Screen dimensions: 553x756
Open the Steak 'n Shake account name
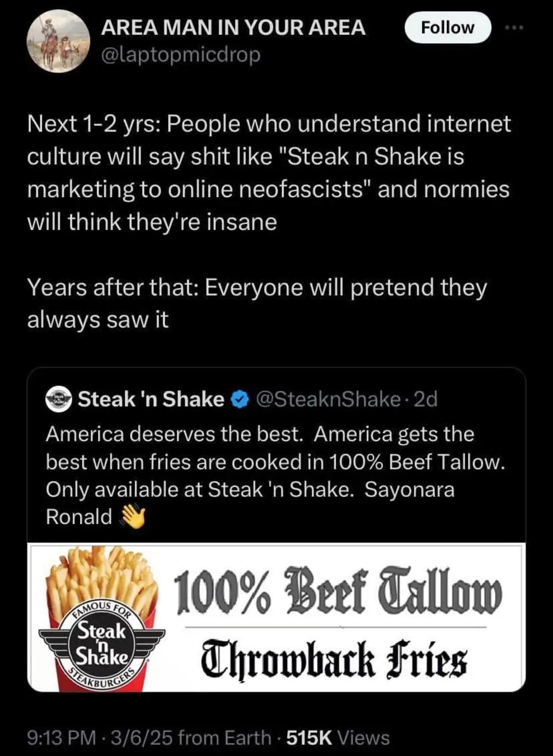coord(151,399)
